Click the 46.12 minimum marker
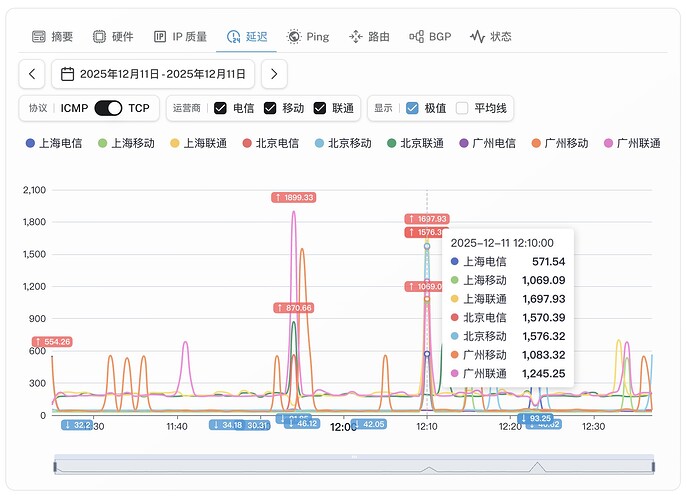This screenshot has height=500, width=687. 302,423
